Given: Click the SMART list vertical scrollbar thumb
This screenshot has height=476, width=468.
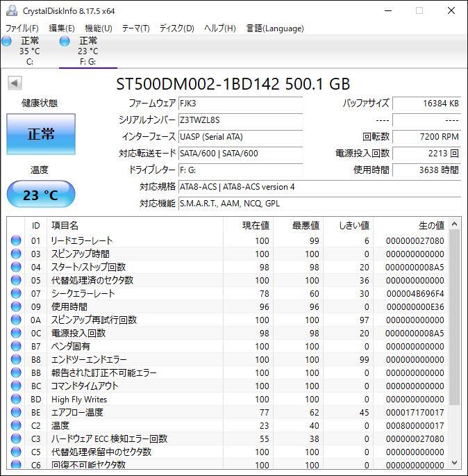Looking at the screenshot, I should 454,318.
